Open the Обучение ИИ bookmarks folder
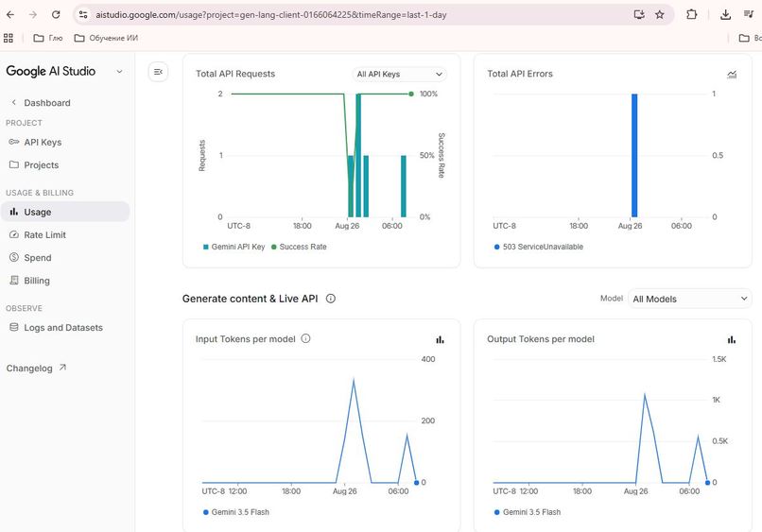The image size is (762, 532). (x=106, y=38)
